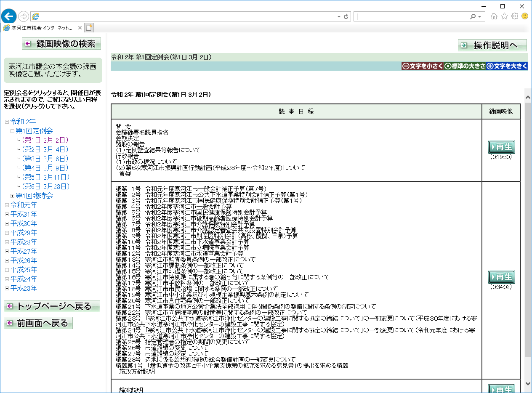Expand the 平成25年 tree node

pos(7,270)
